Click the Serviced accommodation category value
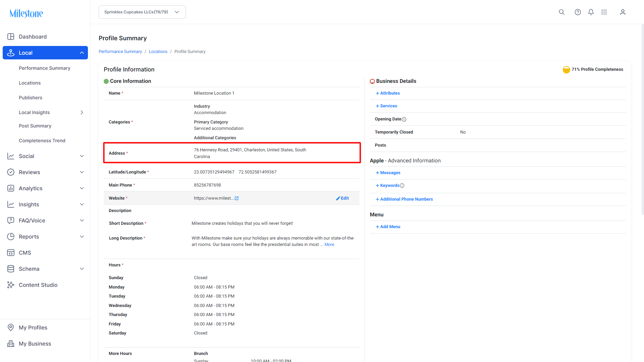Image resolution: width=644 pixels, height=362 pixels. point(219,128)
